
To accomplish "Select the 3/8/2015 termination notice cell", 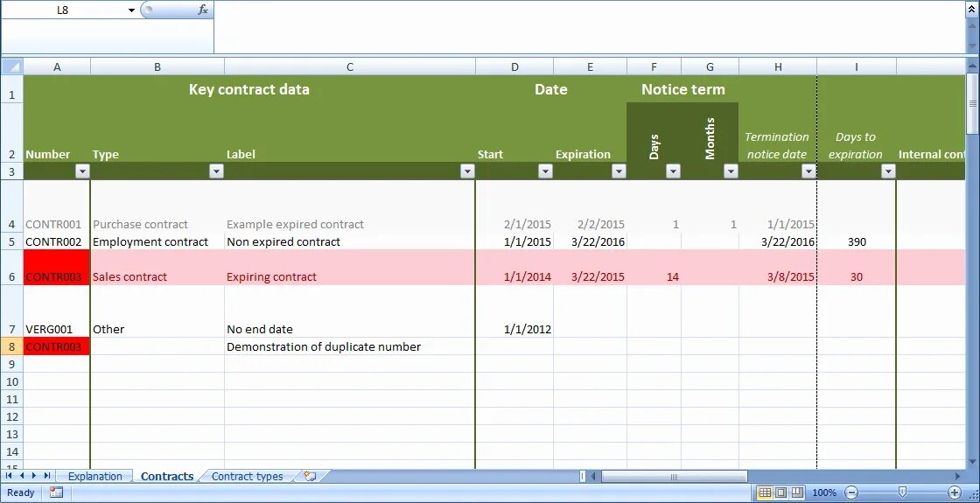I will (x=778, y=268).
